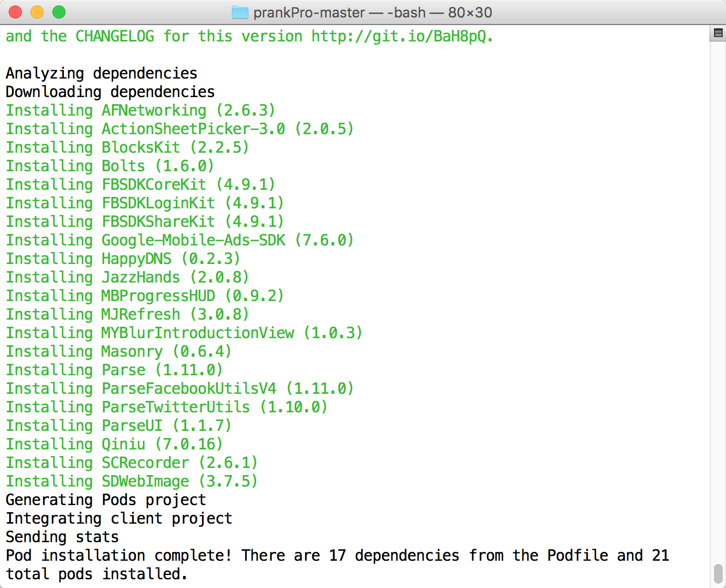Click 'Installing JazzHands (2.0.8)' line
Screen dimensions: 726x588
point(128,278)
